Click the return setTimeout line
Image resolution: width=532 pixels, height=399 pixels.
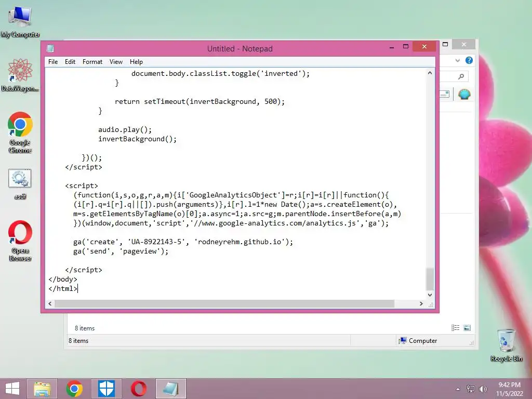click(x=199, y=101)
